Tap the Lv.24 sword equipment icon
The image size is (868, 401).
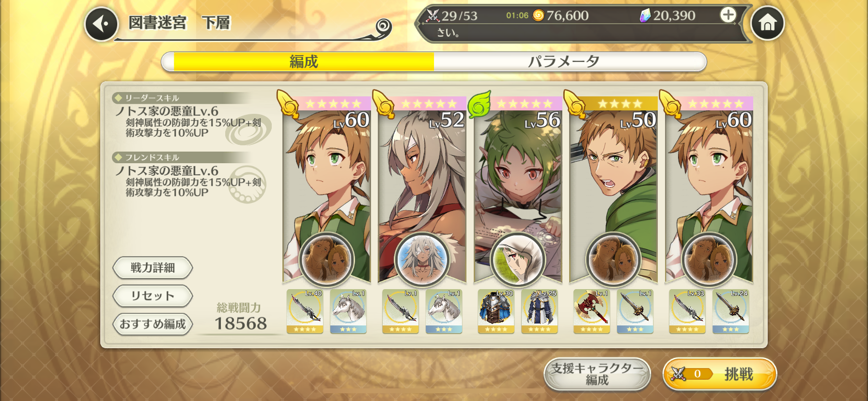pos(731,311)
